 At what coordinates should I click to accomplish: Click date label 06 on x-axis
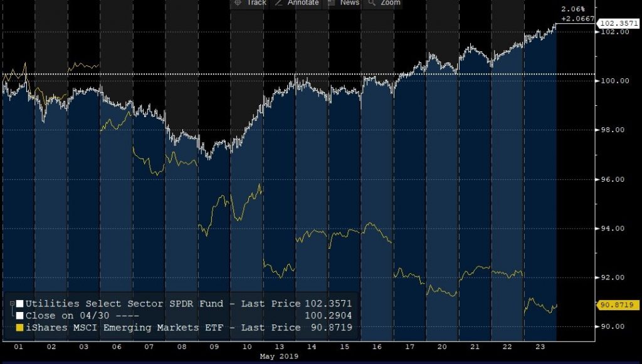point(117,347)
